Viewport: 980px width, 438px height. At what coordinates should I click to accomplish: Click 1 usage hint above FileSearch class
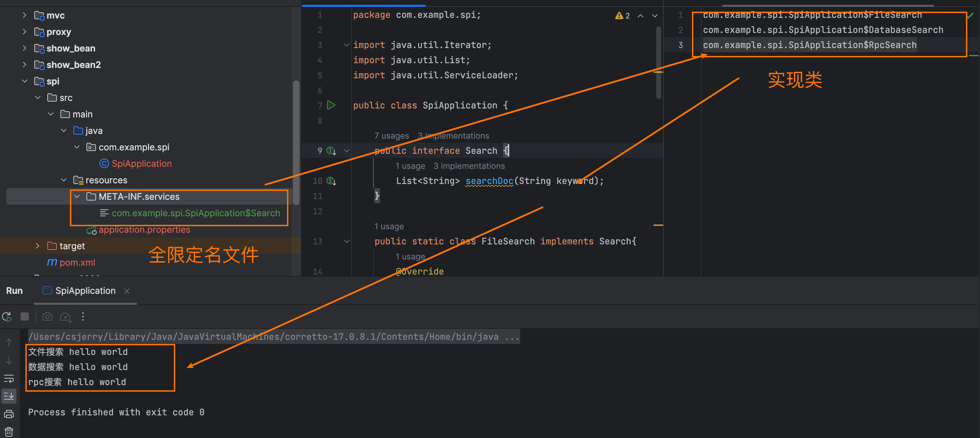[389, 226]
